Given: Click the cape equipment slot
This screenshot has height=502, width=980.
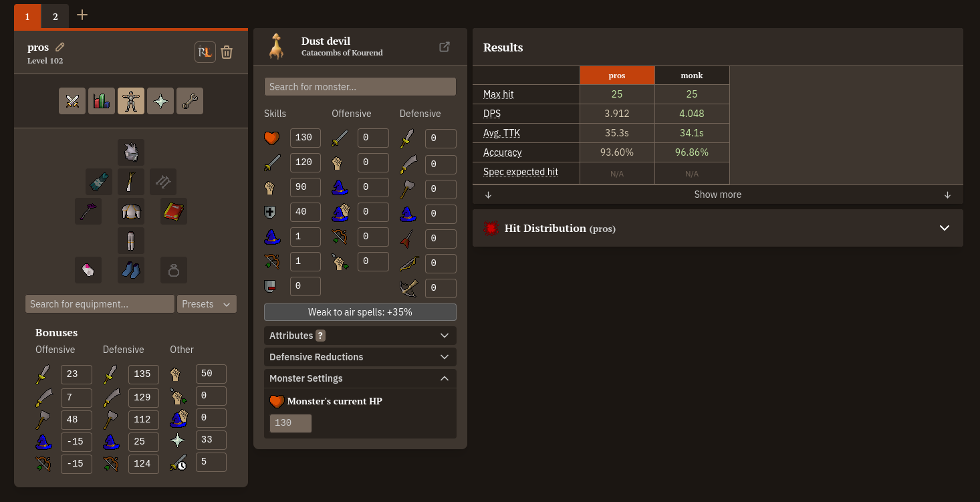Looking at the screenshot, I should tap(99, 182).
